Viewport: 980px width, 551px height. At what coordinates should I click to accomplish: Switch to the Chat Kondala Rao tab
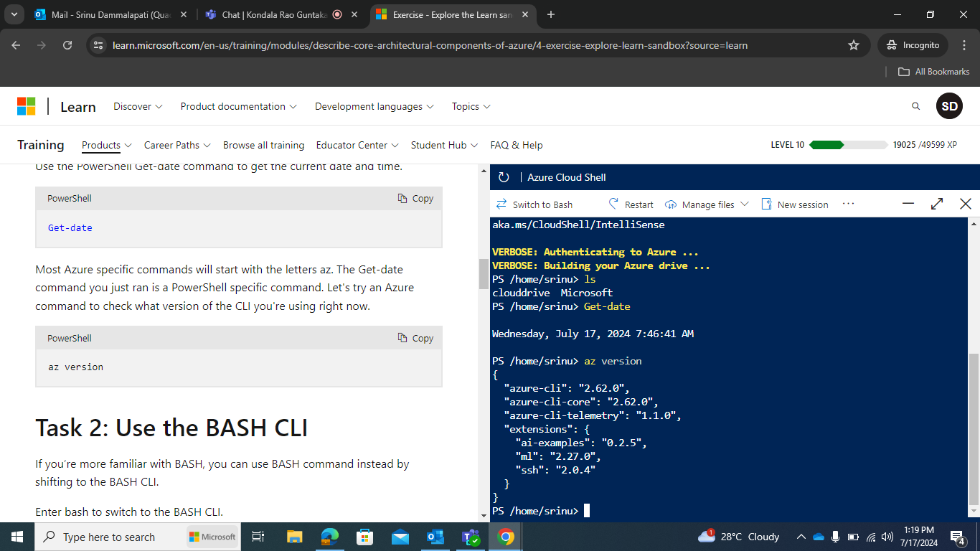pos(281,14)
